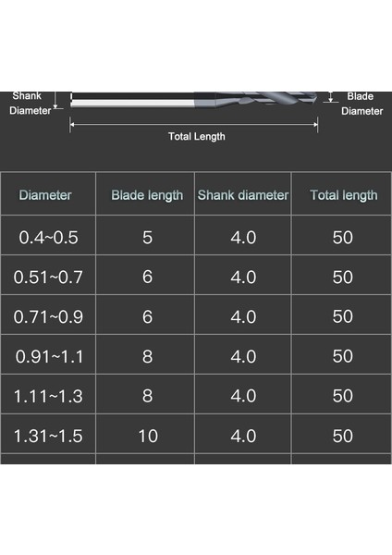The height and width of the screenshot is (555, 392).
Task: Click total length 50 in 1.31~1.5 row
Action: [342, 436]
